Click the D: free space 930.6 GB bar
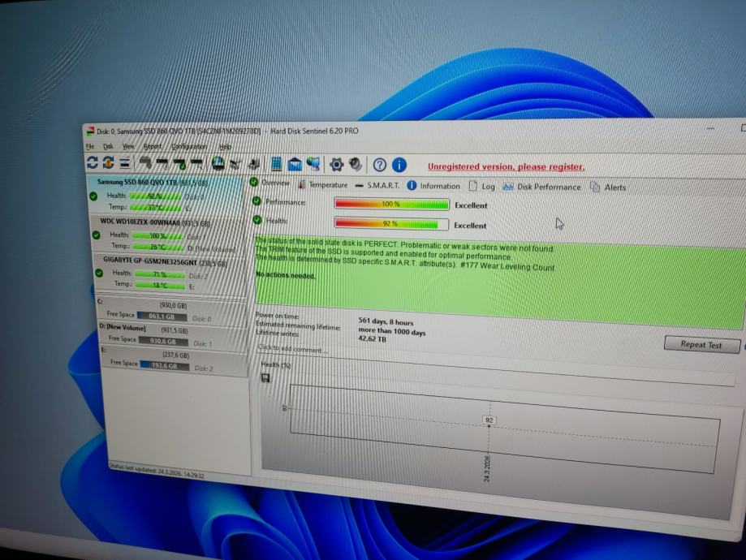The image size is (746, 560). pyautogui.click(x=164, y=341)
